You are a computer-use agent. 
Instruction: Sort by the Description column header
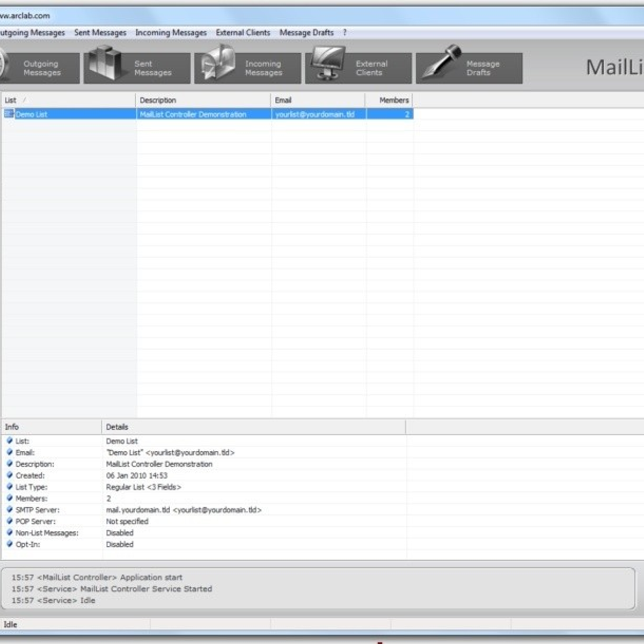pyautogui.click(x=203, y=100)
